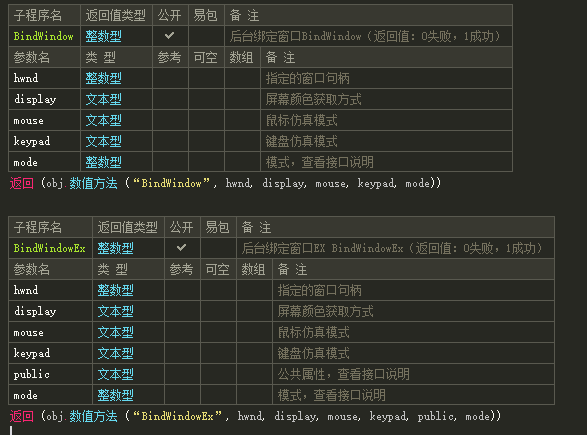Screen dimensions: 587x435
Task: Select display parameter name under BindWindow (non-Ex) subroutine
Action: pyautogui.click(x=35, y=99)
